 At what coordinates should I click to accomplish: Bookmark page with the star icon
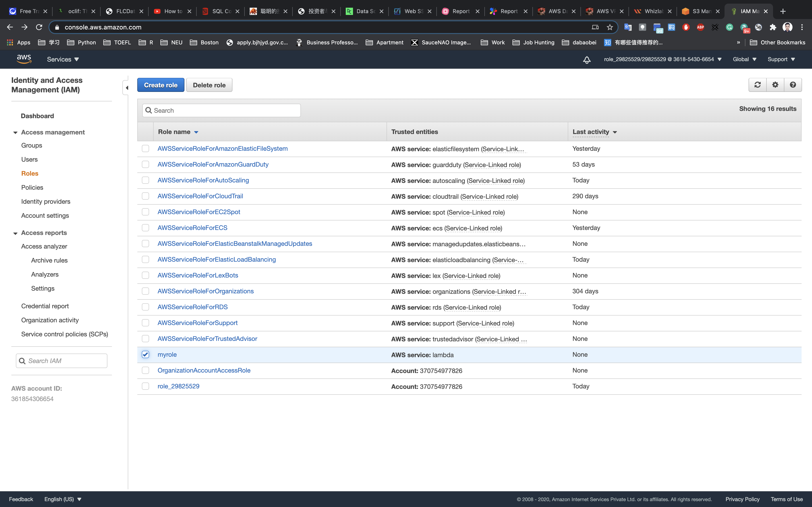[610, 27]
